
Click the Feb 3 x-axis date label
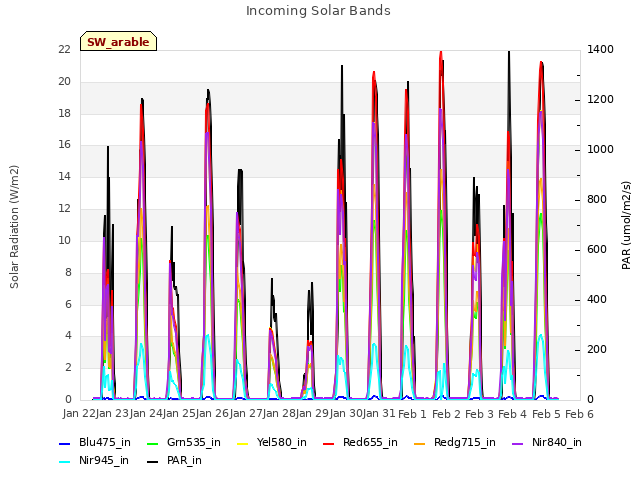[480, 414]
